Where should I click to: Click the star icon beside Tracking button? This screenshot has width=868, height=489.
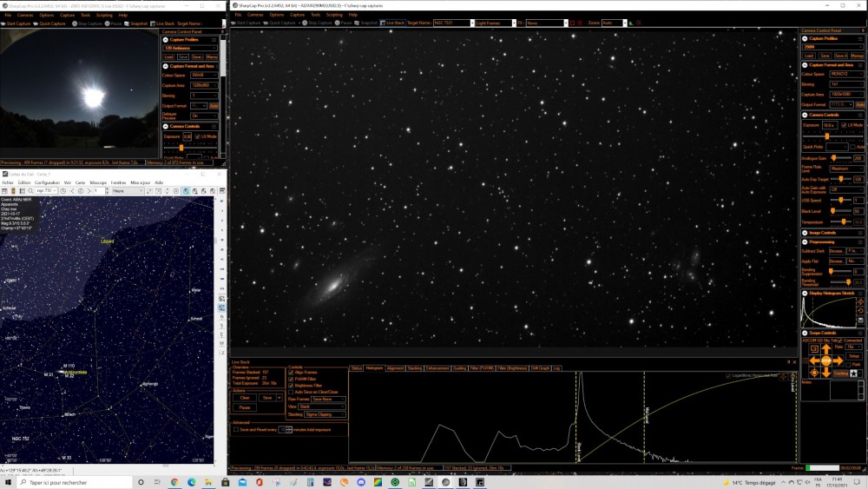point(854,373)
